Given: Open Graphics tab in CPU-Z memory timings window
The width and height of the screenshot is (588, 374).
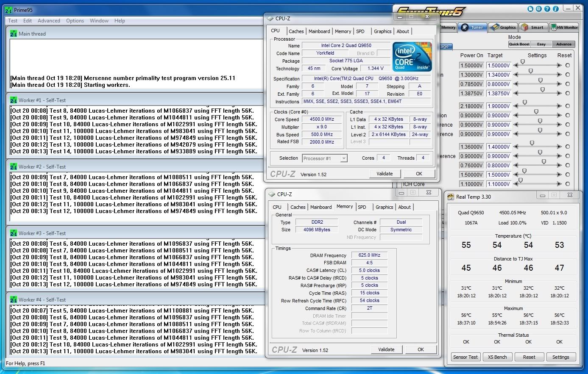Looking at the screenshot, I should pos(385,207).
